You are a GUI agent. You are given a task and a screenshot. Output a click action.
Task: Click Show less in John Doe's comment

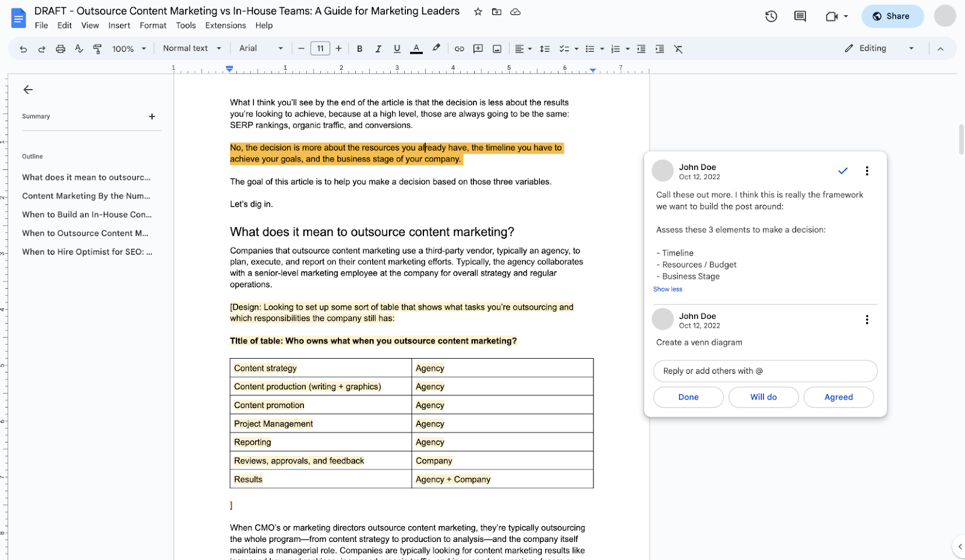(667, 289)
